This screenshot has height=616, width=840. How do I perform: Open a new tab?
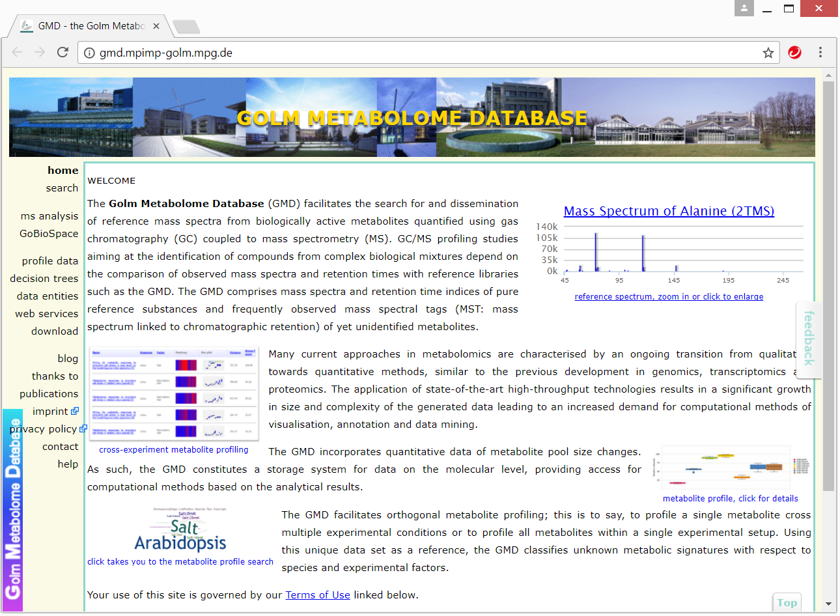coord(186,27)
